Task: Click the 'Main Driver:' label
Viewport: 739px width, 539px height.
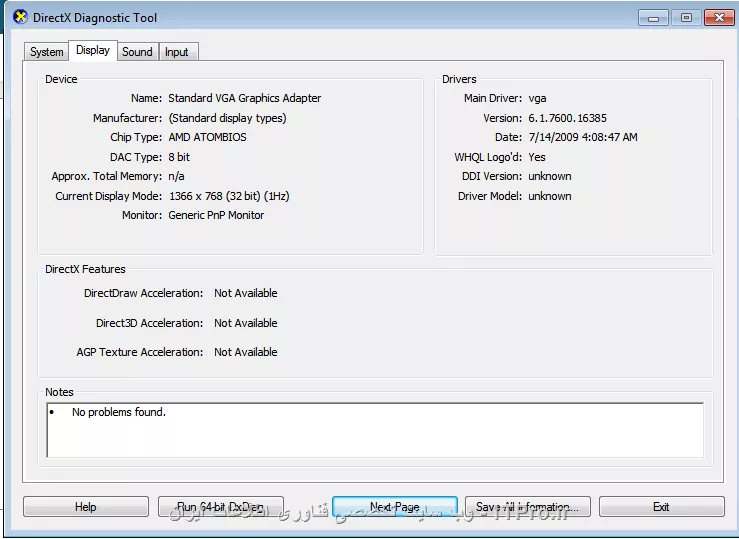Action: 493,98
